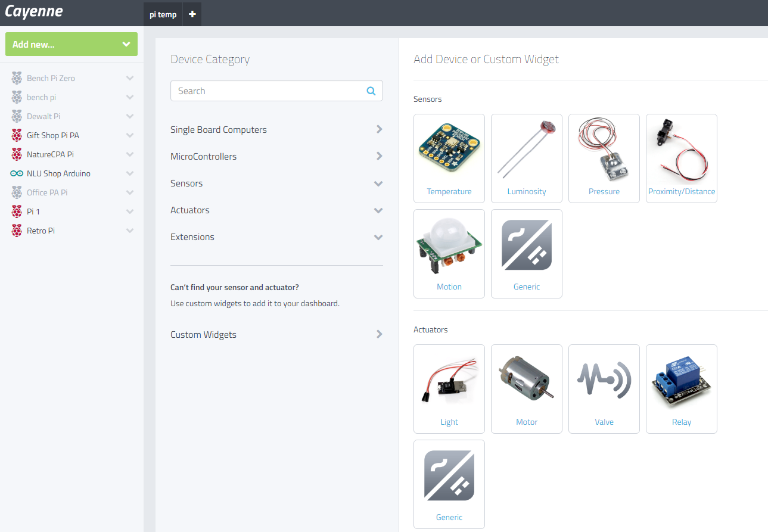This screenshot has height=532, width=768.
Task: Select the bench pi device name
Action: (x=41, y=97)
